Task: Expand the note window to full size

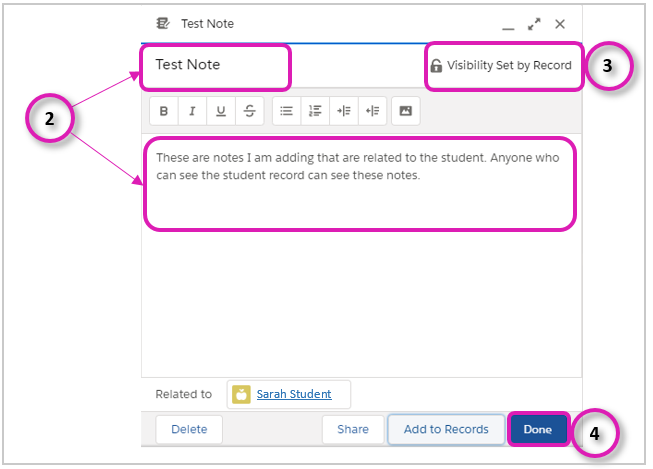Action: pyautogui.click(x=534, y=24)
